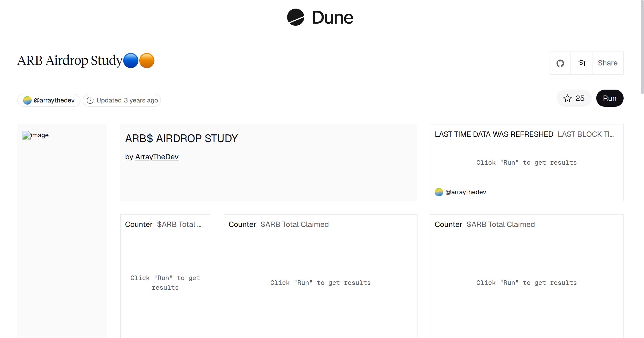Click the middle $ARB Total Claimed counter area
The width and height of the screenshot is (644, 338).
(x=320, y=282)
